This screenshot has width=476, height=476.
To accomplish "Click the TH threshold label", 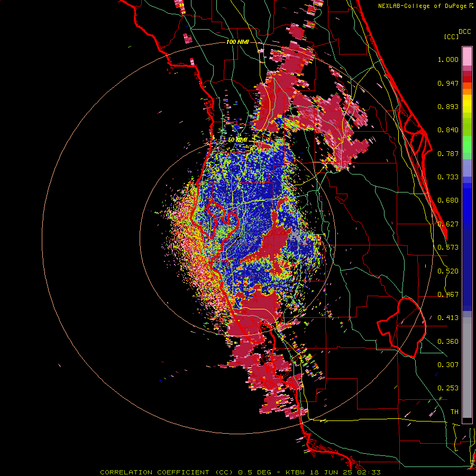I will point(454,412).
